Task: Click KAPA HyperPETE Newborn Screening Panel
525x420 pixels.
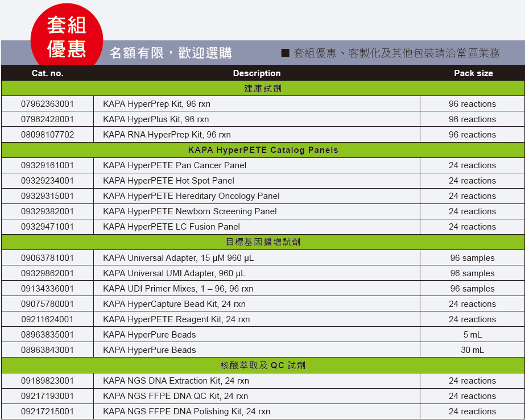Action: [190, 211]
